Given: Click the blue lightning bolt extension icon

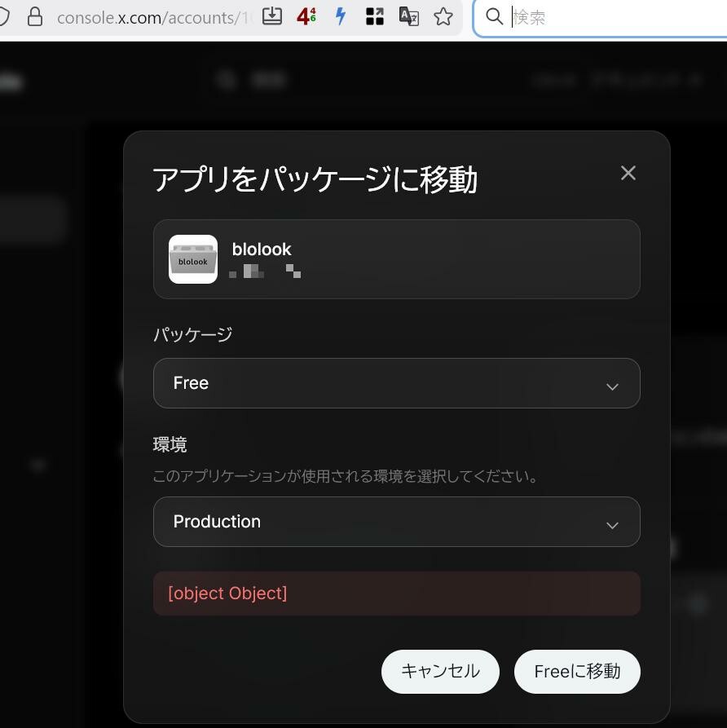Looking at the screenshot, I should pos(341,16).
